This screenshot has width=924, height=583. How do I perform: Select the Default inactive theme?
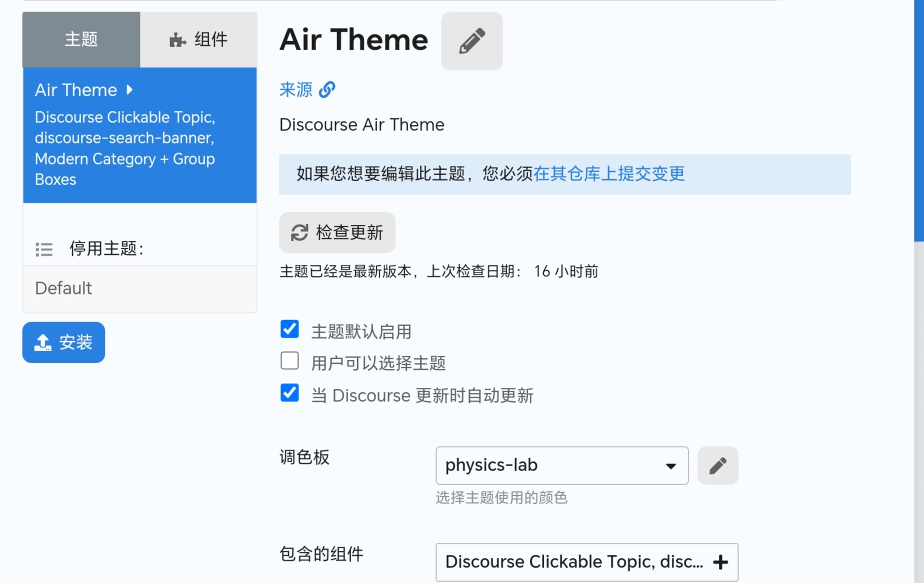(140, 288)
